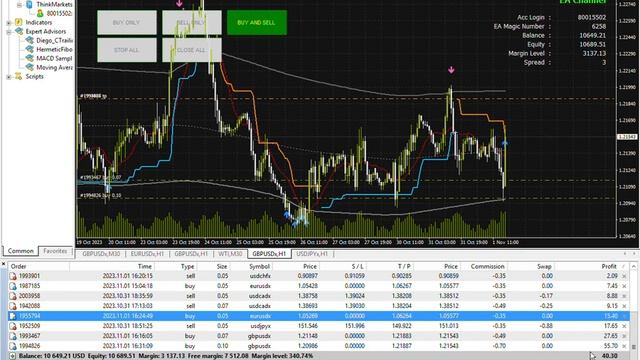The image size is (640, 360).
Task: Click the order icon for order 1952509
Action: (13, 326)
